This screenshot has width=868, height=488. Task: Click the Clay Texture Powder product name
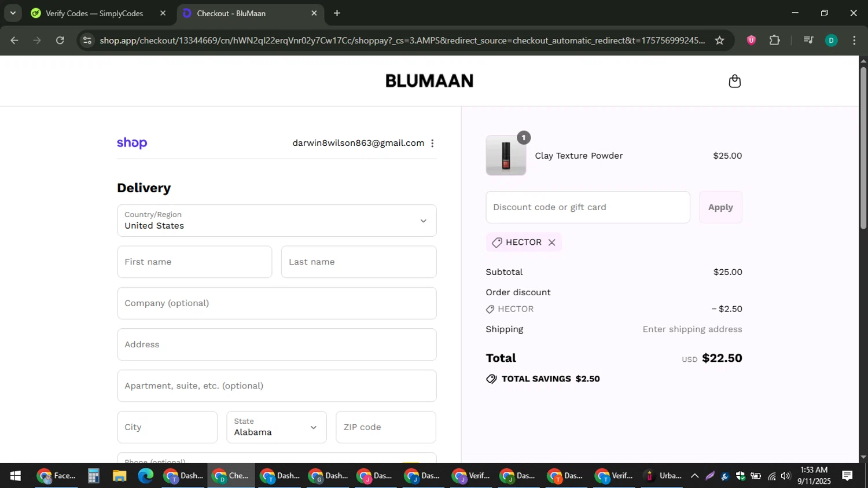pos(579,156)
